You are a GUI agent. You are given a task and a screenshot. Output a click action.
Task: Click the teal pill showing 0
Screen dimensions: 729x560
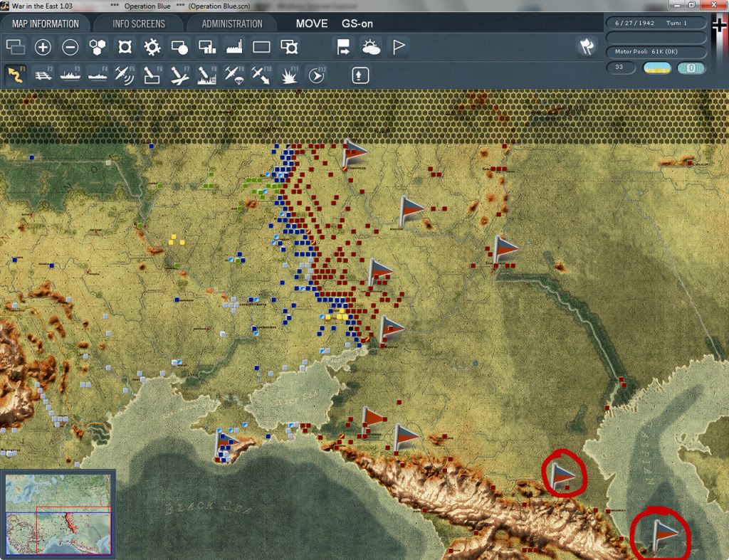click(x=691, y=68)
